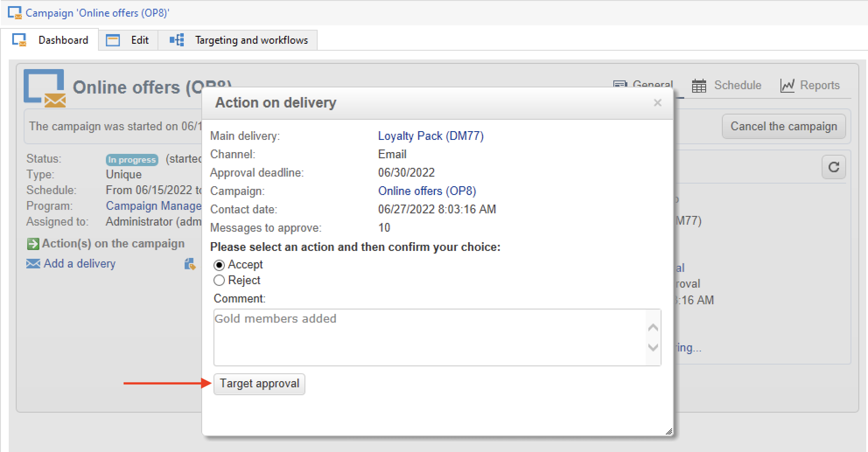The image size is (868, 452).
Task: Click the Reports chart icon
Action: point(787,86)
